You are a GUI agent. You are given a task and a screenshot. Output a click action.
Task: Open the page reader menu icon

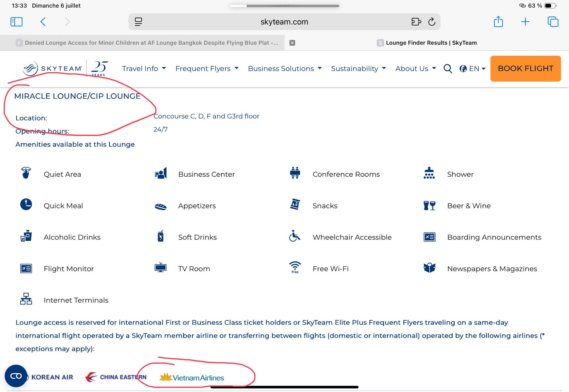(139, 22)
